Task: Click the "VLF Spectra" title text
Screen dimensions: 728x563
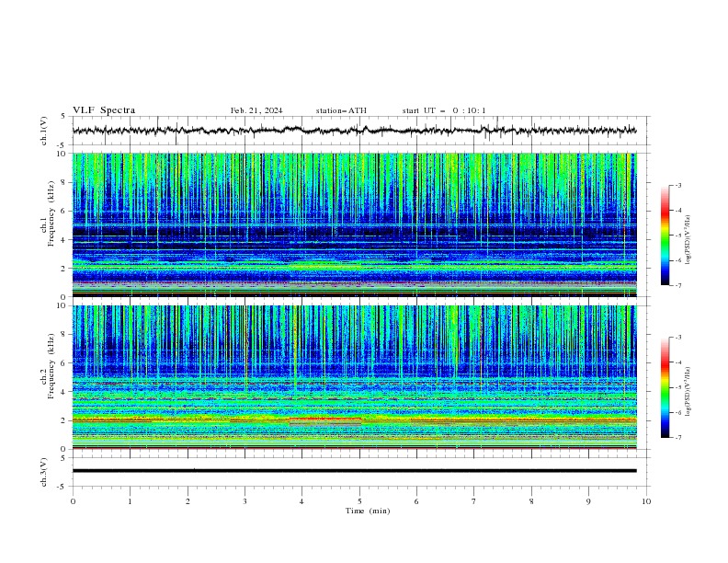Action: (x=104, y=110)
